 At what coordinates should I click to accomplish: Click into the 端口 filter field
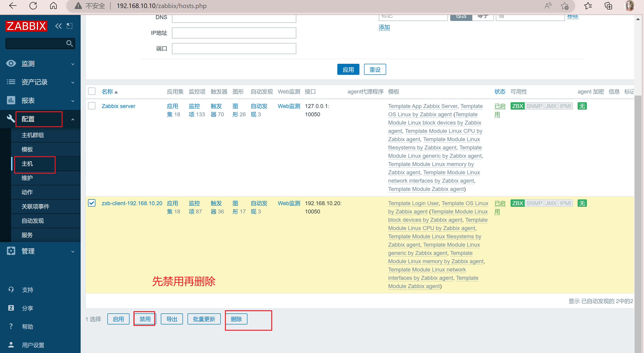click(234, 49)
